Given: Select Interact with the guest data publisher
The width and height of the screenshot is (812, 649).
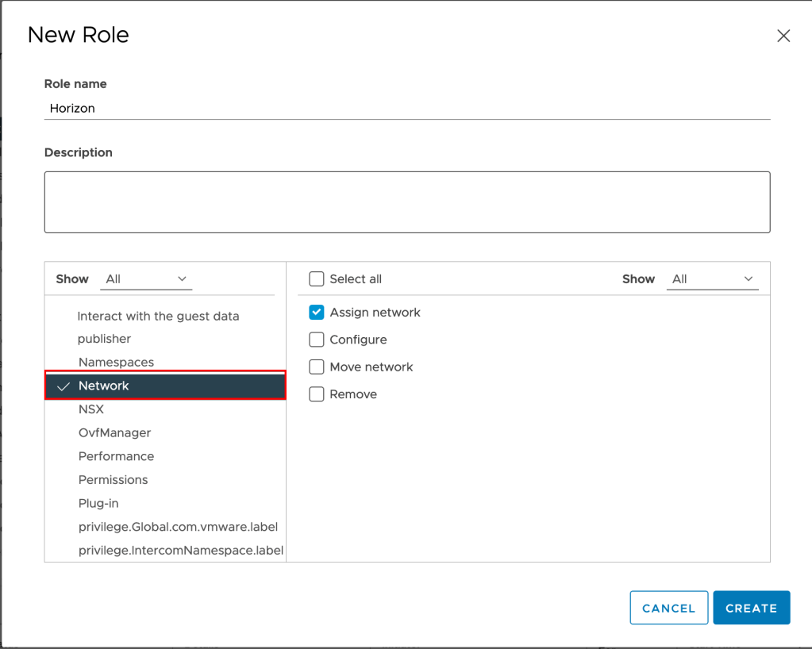Looking at the screenshot, I should (x=157, y=327).
